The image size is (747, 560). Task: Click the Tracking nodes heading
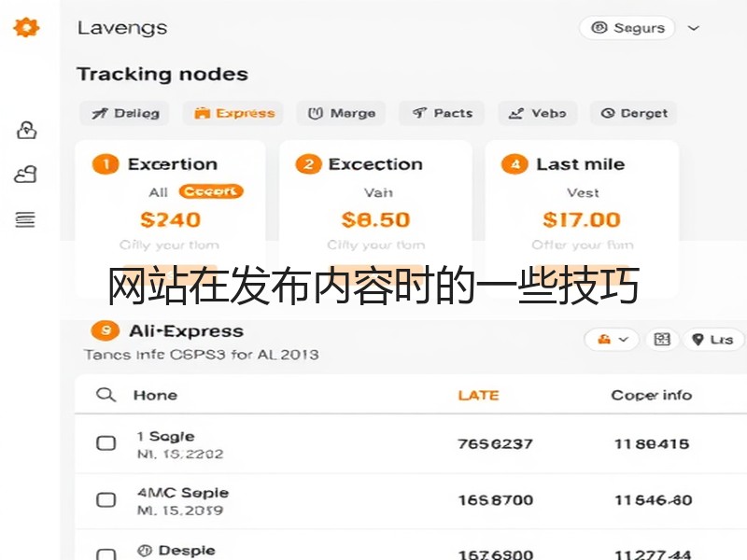point(162,75)
